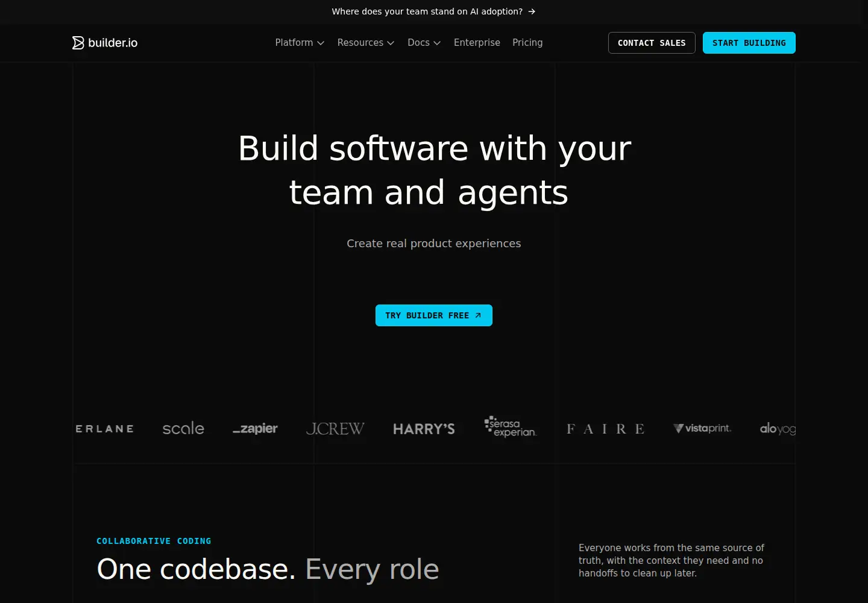Click the scale company logo
This screenshot has width=868, height=603.
click(x=183, y=428)
